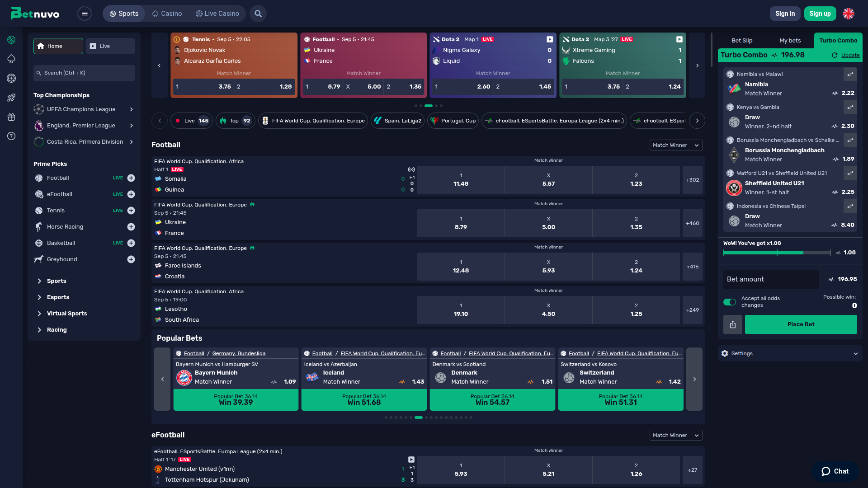Click the share bet icon beside Place Bet

(732, 324)
